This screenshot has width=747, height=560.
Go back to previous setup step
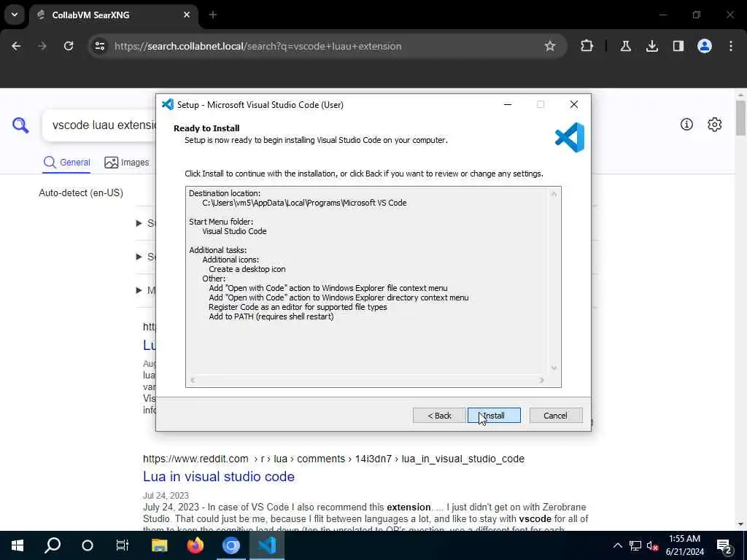438,415
